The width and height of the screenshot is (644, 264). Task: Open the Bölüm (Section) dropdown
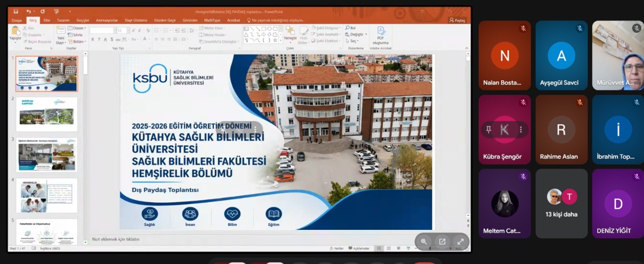pyautogui.click(x=77, y=41)
